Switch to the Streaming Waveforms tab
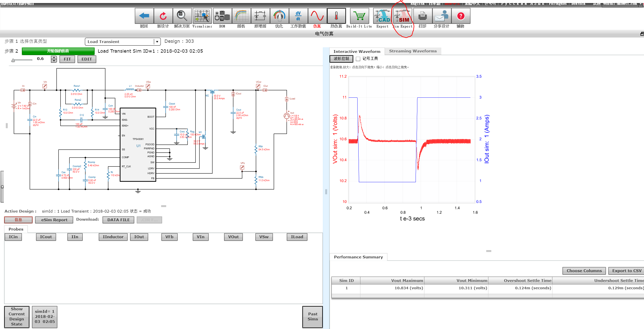This screenshot has height=329, width=644. (413, 51)
